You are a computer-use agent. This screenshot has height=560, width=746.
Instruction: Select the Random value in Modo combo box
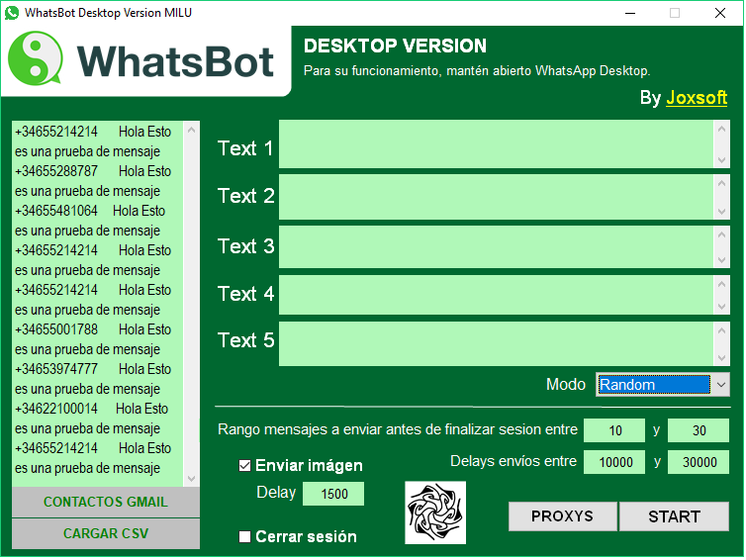654,385
